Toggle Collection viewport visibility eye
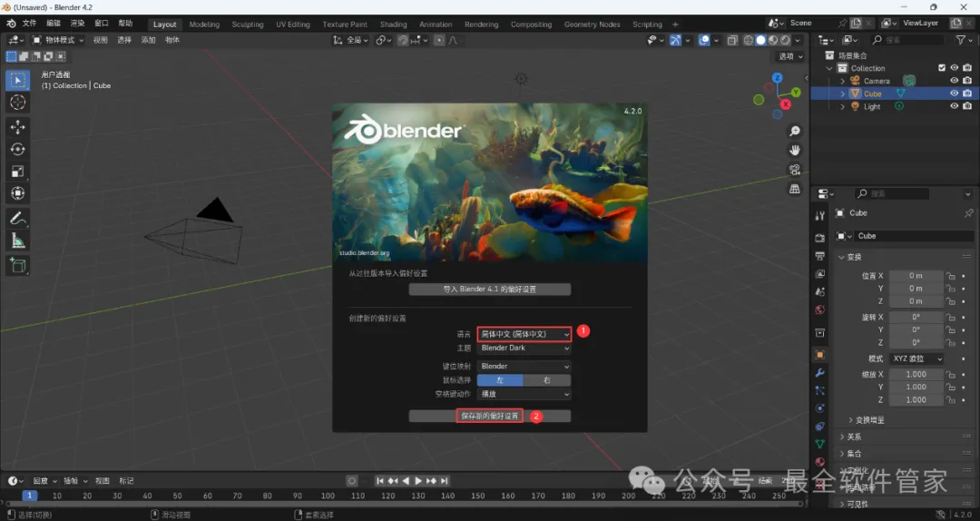 click(954, 67)
